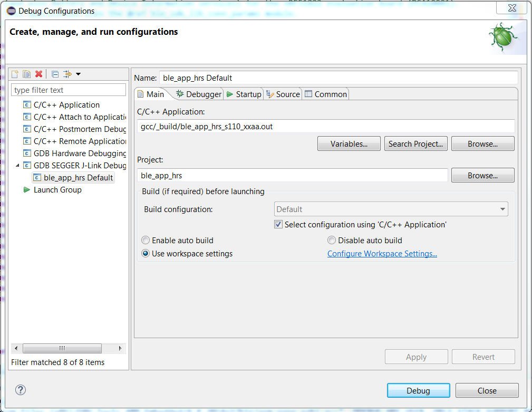Click the C/C++ Application path field

326,127
